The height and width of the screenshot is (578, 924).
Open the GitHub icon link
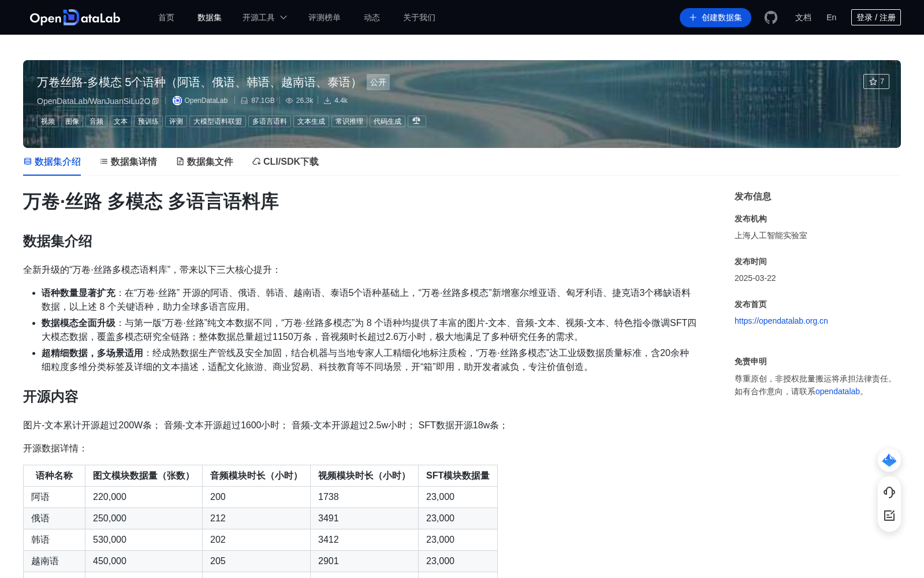pos(771,17)
